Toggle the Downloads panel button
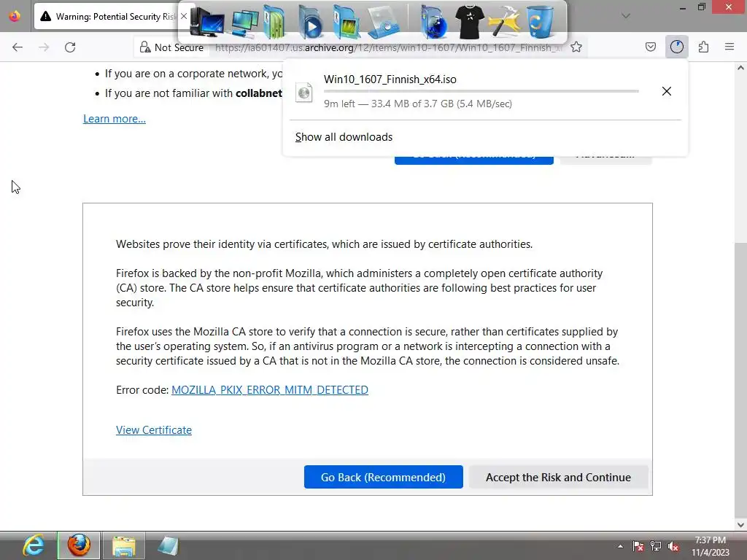Image resolution: width=747 pixels, height=560 pixels. click(x=676, y=47)
